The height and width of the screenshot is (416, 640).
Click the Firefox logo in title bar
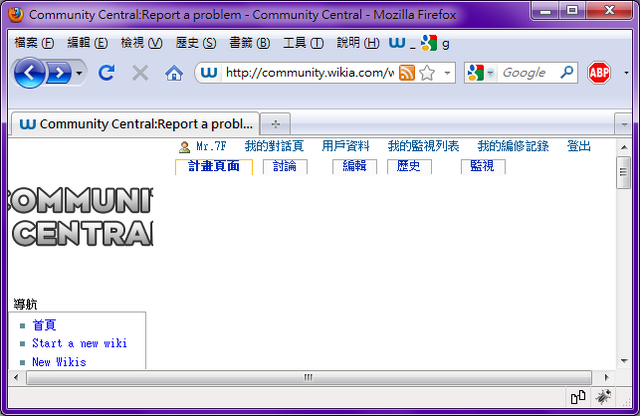pos(16,15)
